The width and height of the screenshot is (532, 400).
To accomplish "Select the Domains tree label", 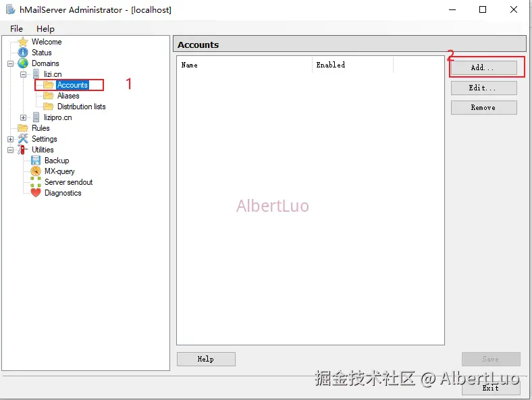I will 45,63.
